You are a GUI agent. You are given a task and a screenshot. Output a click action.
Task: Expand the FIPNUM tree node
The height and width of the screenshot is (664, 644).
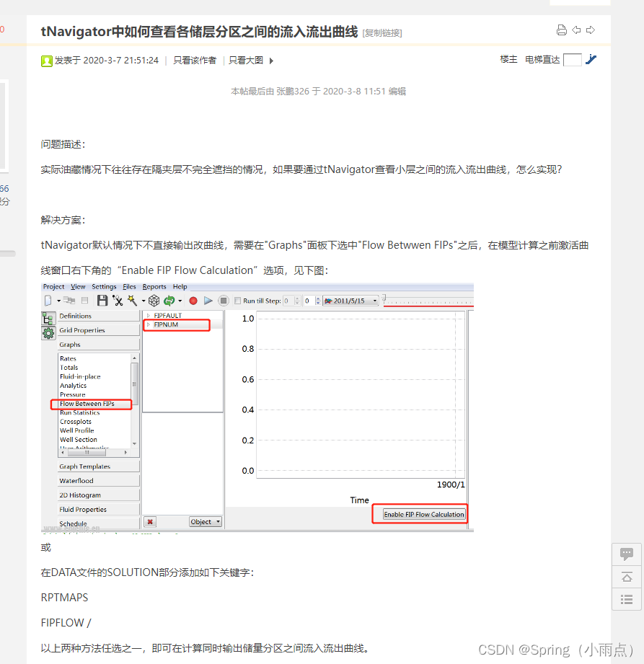coord(149,325)
